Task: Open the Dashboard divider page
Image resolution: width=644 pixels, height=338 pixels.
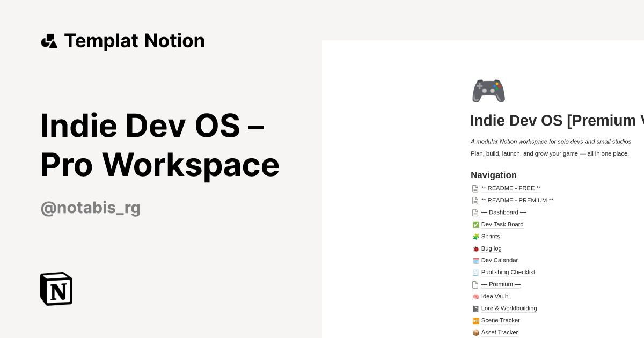Action: tap(503, 212)
